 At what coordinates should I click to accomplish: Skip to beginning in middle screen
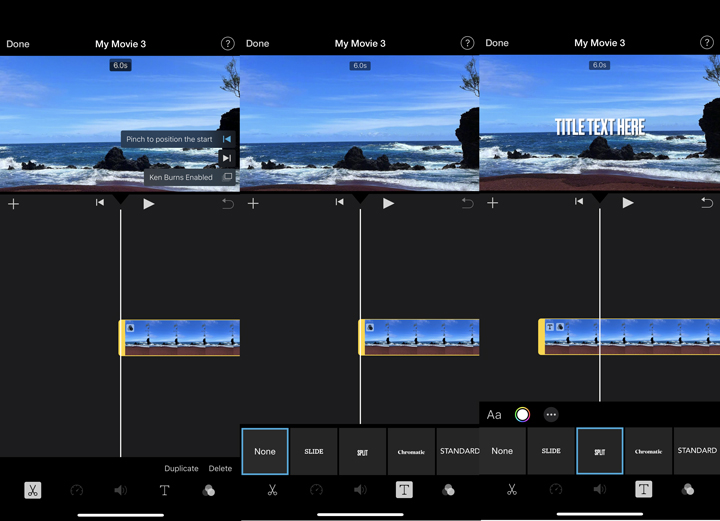pos(339,202)
